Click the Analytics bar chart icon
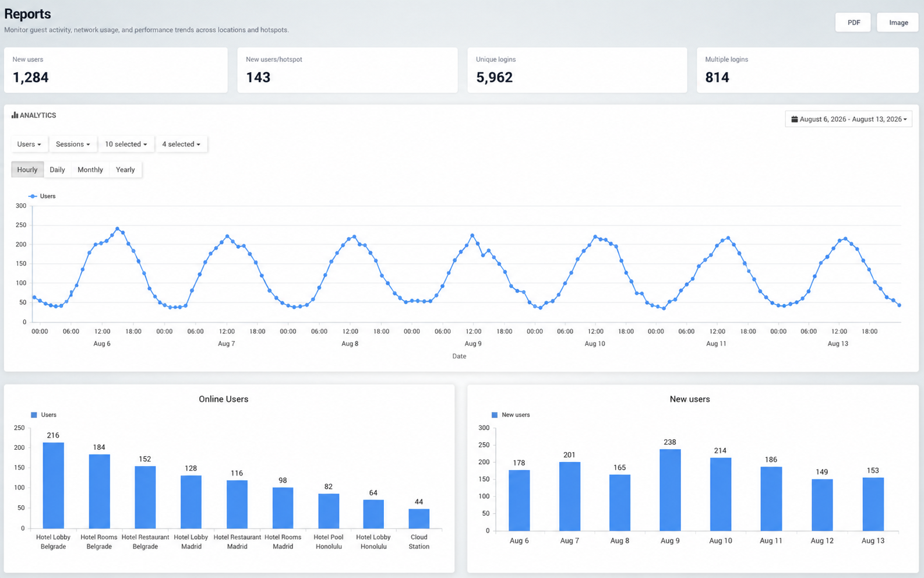924x578 pixels. [15, 115]
